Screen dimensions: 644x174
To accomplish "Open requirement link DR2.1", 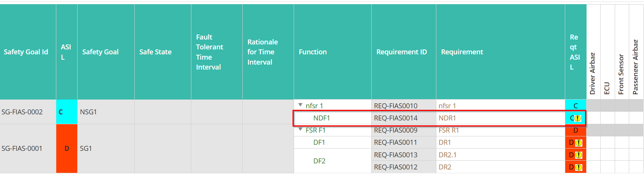I will click(x=447, y=155).
